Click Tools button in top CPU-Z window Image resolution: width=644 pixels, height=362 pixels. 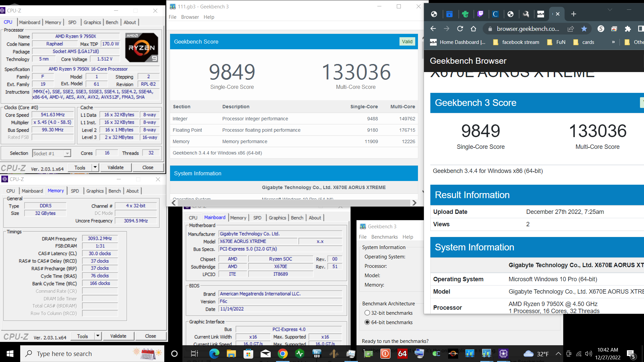tap(80, 167)
